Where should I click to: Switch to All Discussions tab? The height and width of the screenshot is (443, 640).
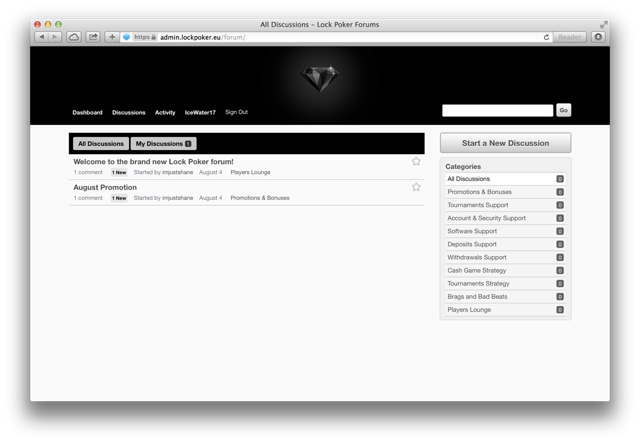click(101, 144)
